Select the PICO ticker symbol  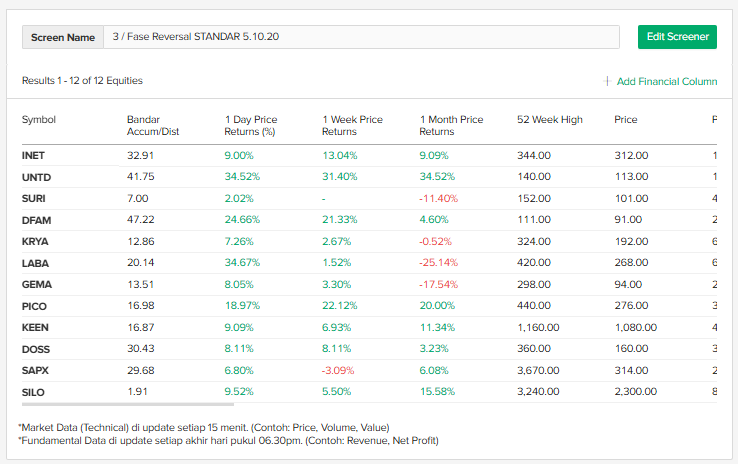[34, 306]
